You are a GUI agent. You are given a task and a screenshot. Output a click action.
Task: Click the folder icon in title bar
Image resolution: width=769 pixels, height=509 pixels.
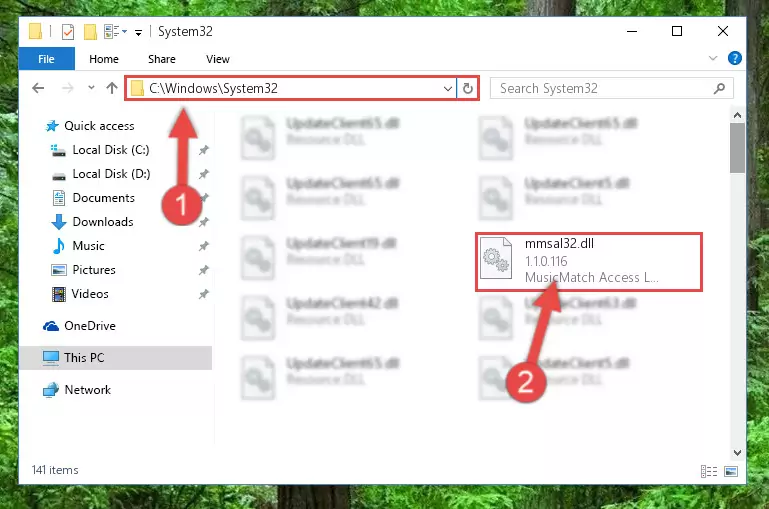(x=35, y=31)
